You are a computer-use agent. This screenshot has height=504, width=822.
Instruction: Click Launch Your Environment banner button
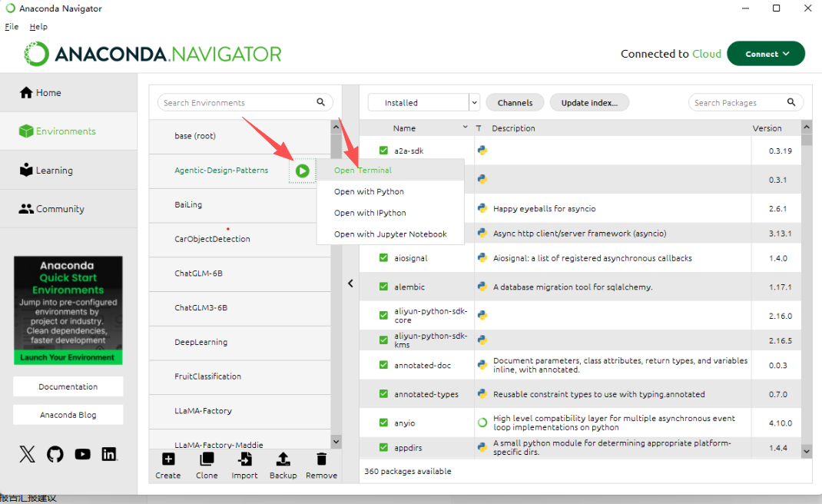[68, 357]
